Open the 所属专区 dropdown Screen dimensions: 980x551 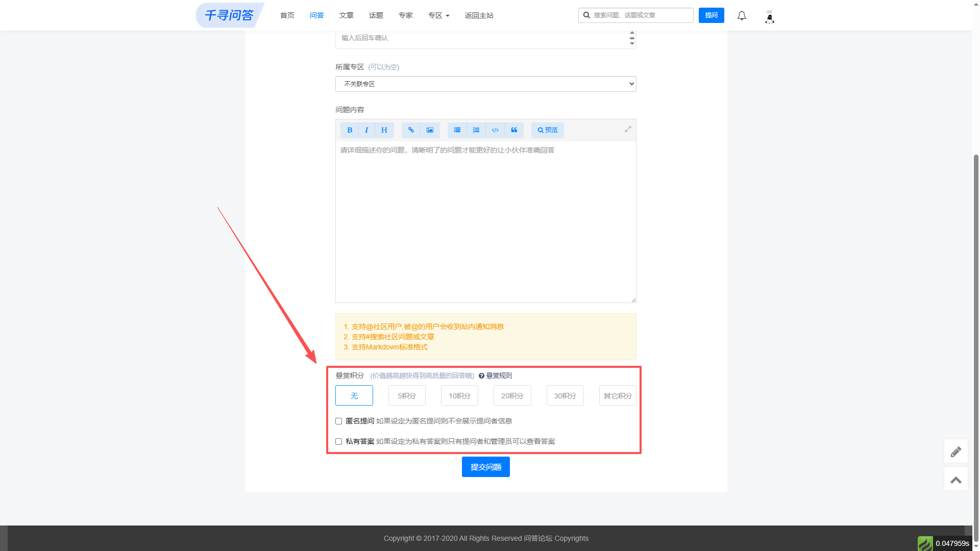[x=485, y=84]
